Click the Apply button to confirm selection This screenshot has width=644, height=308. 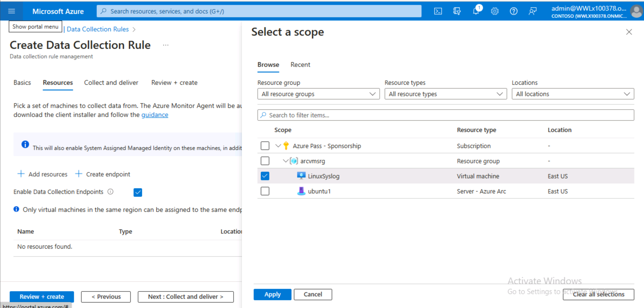(x=271, y=294)
